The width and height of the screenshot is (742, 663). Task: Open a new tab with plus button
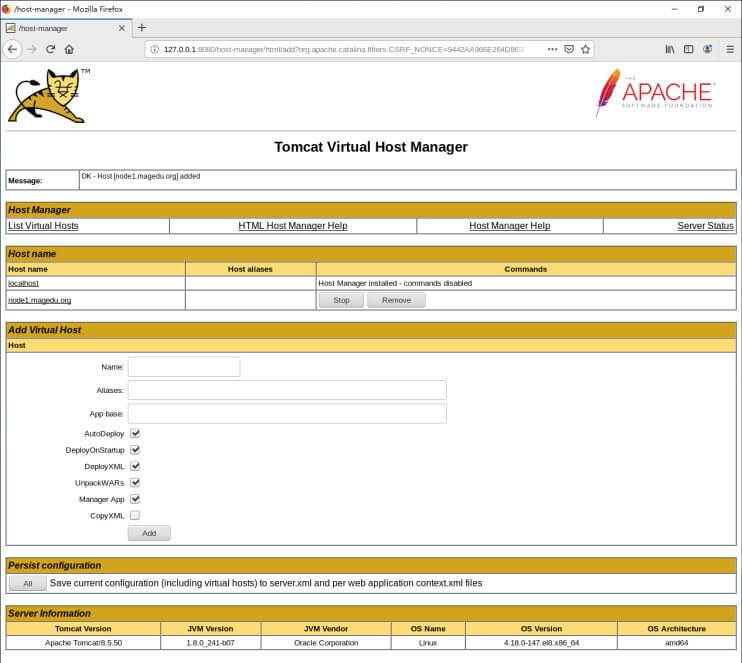tap(141, 28)
